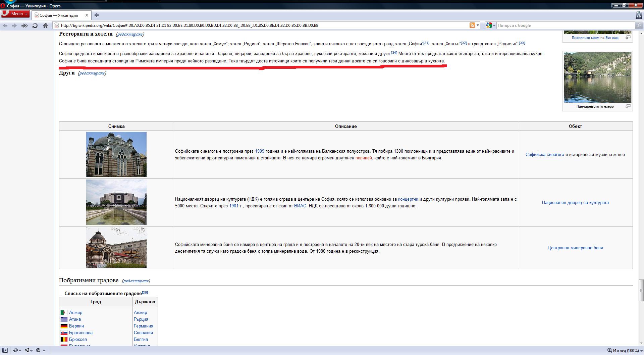
Task: Open the Планински крем link
Action: [x=585, y=38]
